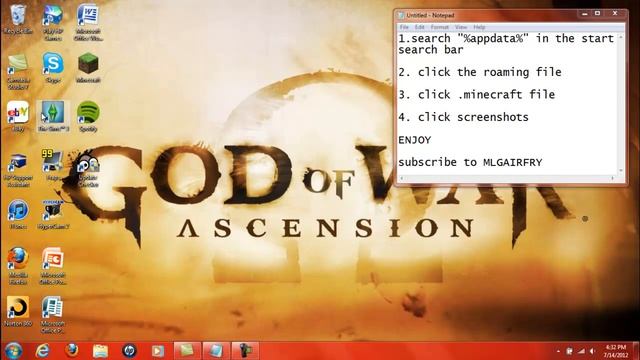
Task: Close the Notepad window
Action: click(615, 14)
